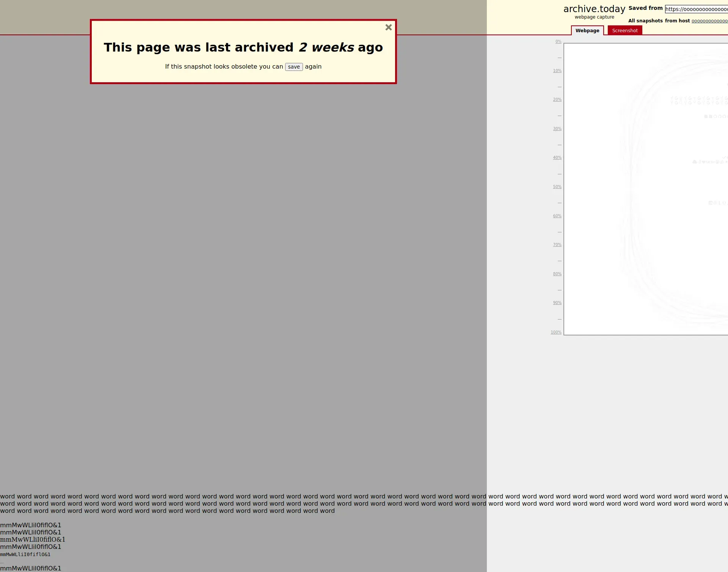Switch to the Webpage tab
Viewport: 728px width, 572px height.
tap(587, 31)
